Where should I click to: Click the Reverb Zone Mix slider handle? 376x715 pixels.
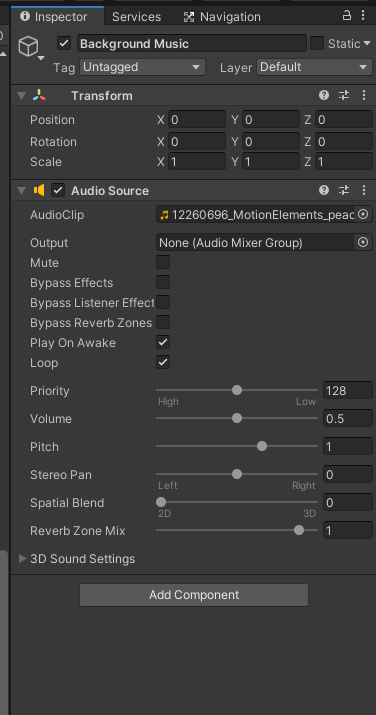click(299, 530)
